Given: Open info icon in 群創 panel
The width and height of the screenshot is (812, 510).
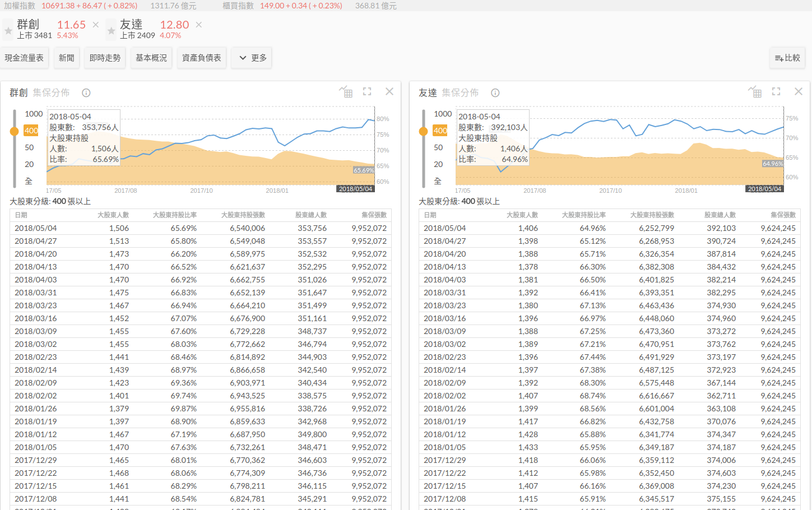Looking at the screenshot, I should tap(86, 93).
